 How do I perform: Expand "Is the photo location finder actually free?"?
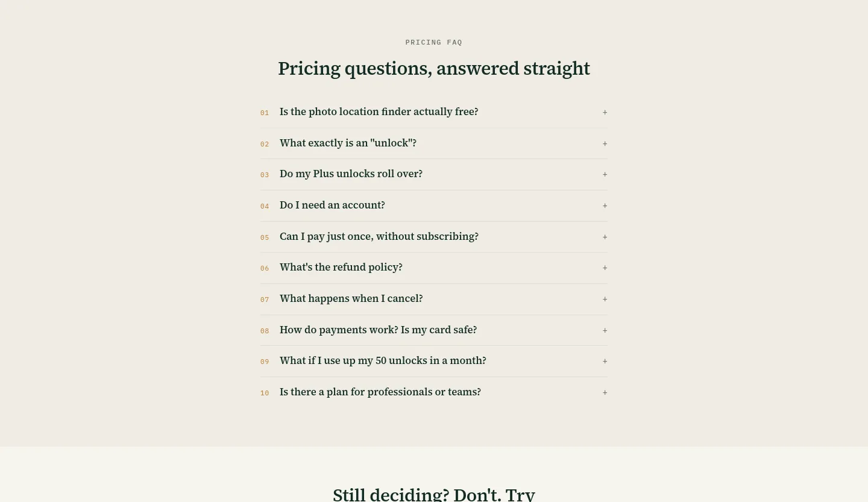coord(434,112)
